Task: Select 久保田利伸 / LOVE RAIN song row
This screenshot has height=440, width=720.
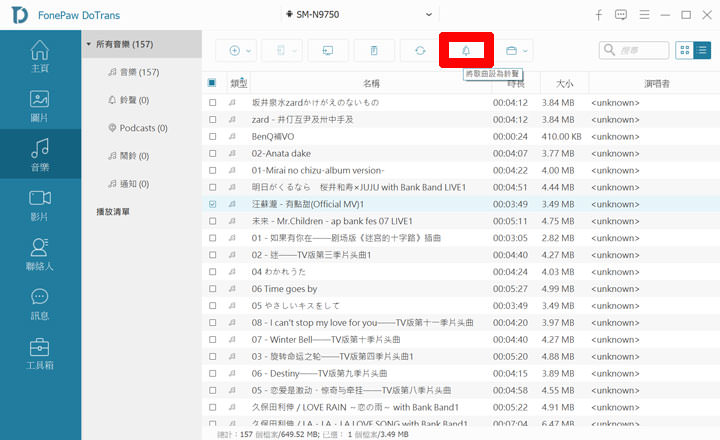Action: point(461,407)
